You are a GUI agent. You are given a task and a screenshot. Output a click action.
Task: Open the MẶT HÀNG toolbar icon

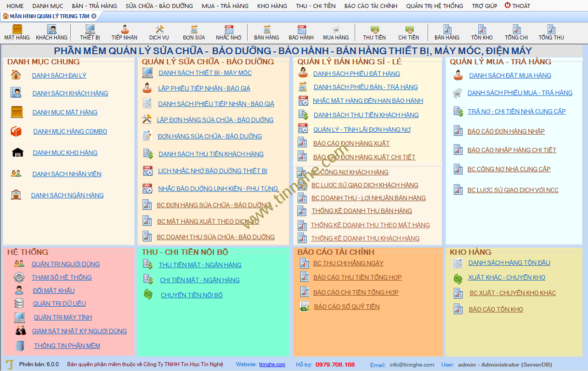(x=17, y=33)
